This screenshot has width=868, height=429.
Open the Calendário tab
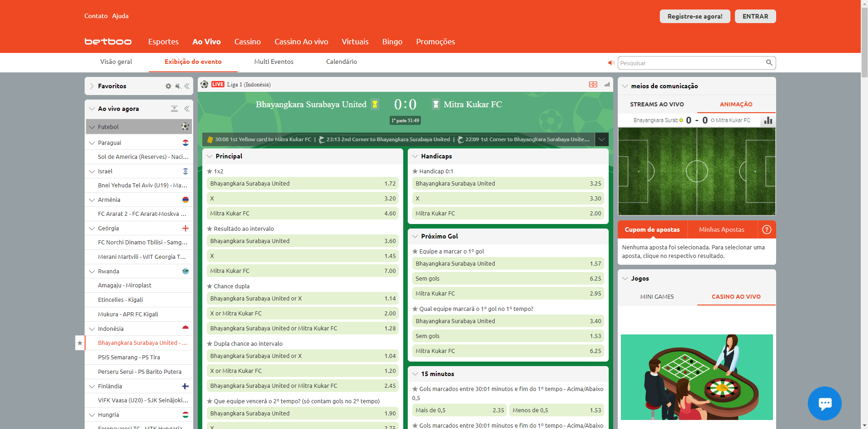click(x=342, y=62)
